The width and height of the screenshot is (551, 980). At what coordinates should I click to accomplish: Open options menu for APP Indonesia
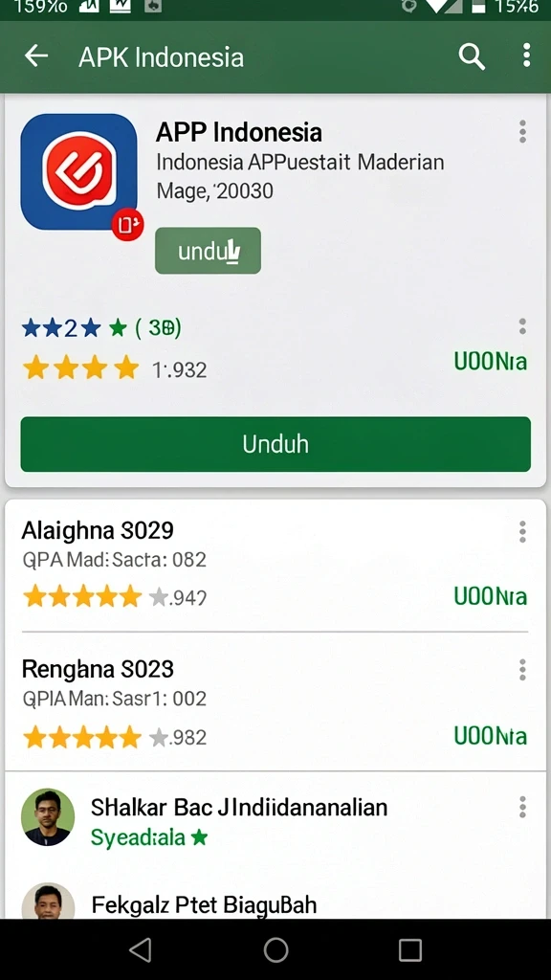point(522,132)
